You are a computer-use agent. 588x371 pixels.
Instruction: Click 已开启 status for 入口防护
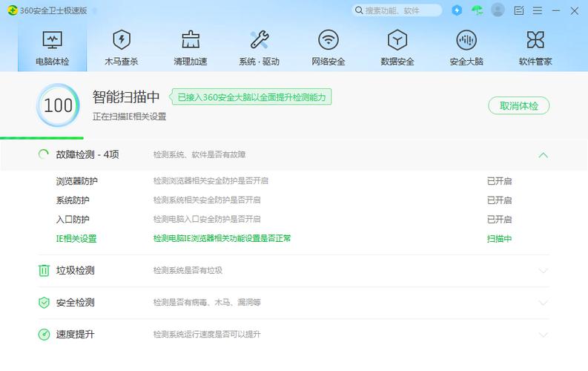coord(499,220)
